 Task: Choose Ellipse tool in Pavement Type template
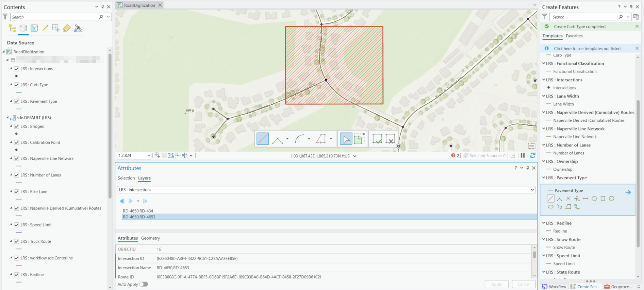(551, 207)
